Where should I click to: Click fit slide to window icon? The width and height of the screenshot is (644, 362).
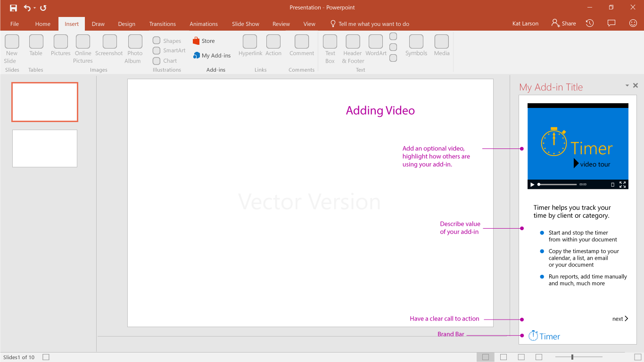pyautogui.click(x=637, y=357)
